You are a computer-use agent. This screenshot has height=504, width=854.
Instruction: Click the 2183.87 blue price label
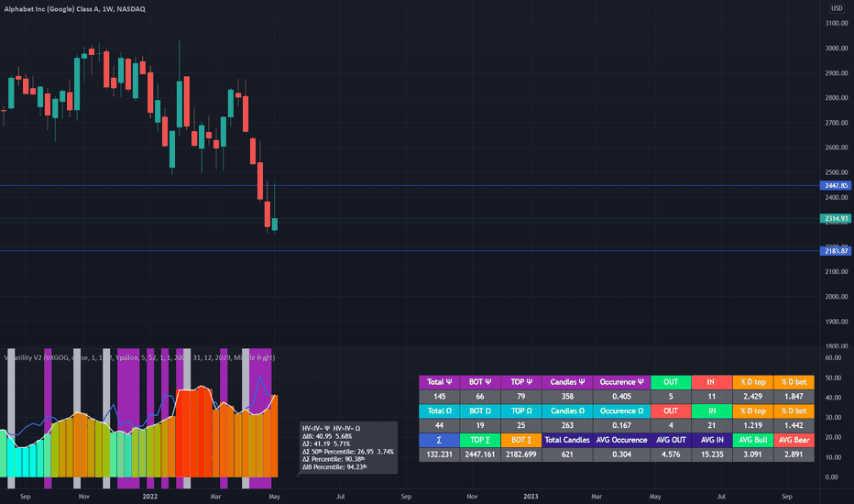[836, 251]
